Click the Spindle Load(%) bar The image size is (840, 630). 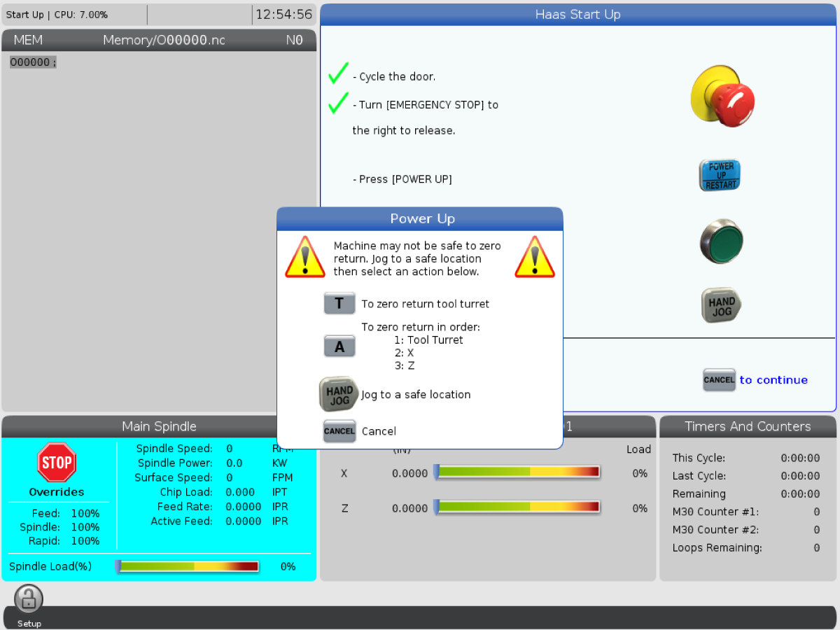pos(187,566)
